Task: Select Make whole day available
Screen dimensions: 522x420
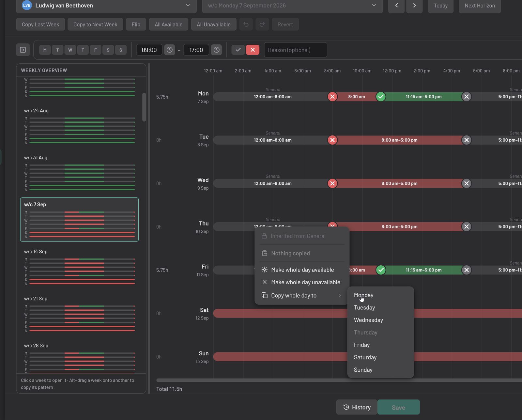Action: point(302,270)
